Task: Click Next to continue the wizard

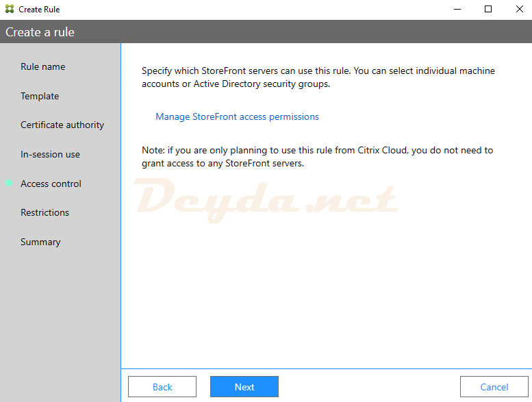Action: tap(244, 387)
